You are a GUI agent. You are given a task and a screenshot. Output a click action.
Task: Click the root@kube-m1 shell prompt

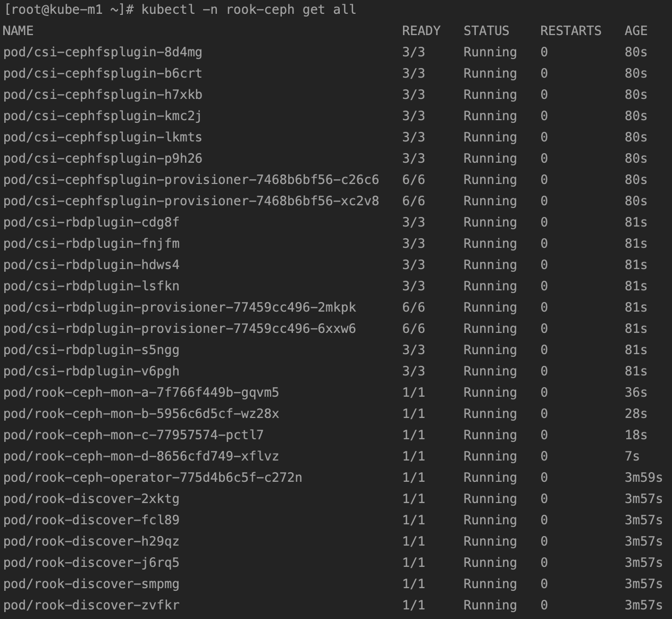coord(68,10)
